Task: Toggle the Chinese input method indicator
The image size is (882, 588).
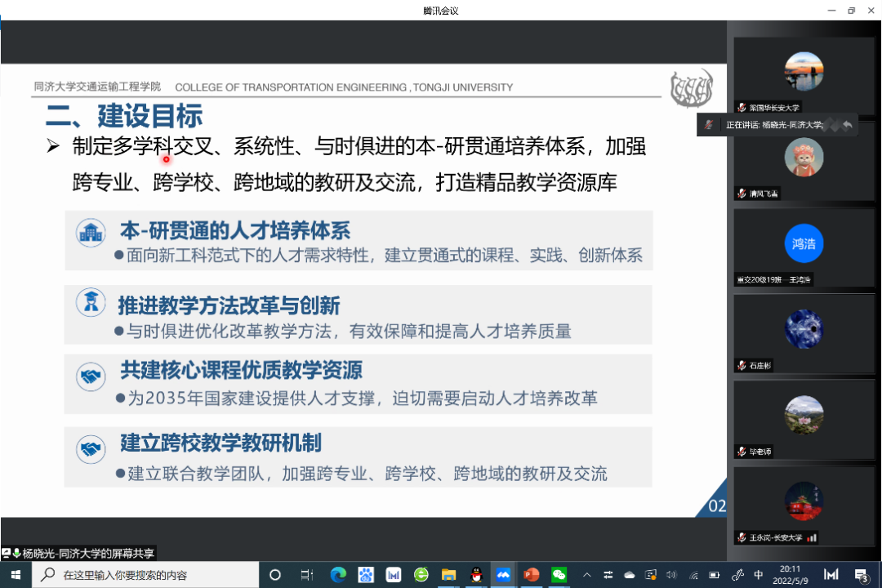Action: point(759,575)
